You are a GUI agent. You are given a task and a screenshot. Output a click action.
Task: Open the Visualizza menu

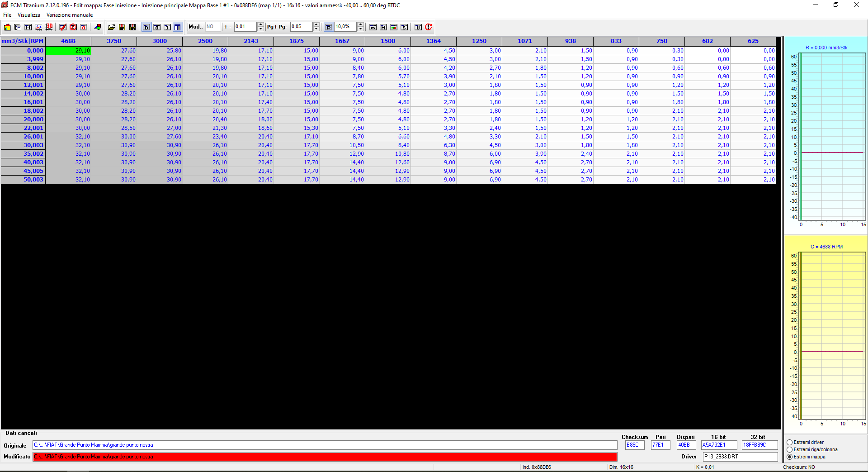[29, 15]
